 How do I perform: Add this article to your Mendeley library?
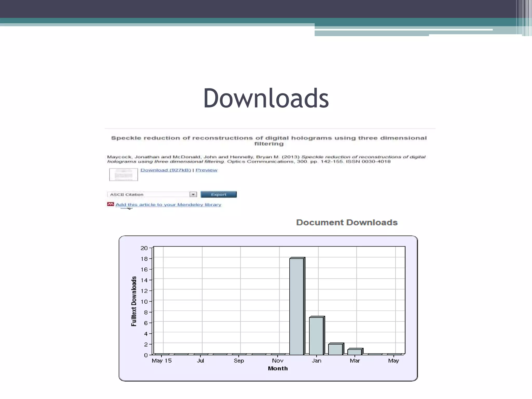point(168,205)
